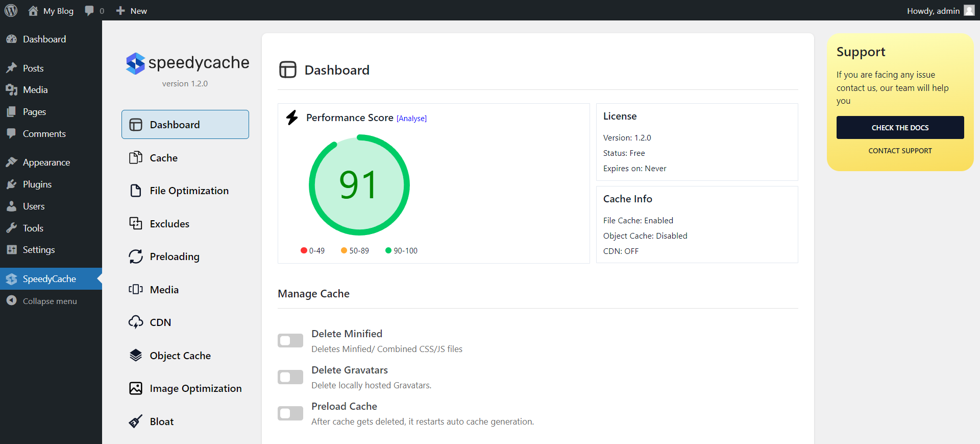Click the 'Version: 1.2.0' license text
The height and width of the screenshot is (444, 980).
coord(627,138)
